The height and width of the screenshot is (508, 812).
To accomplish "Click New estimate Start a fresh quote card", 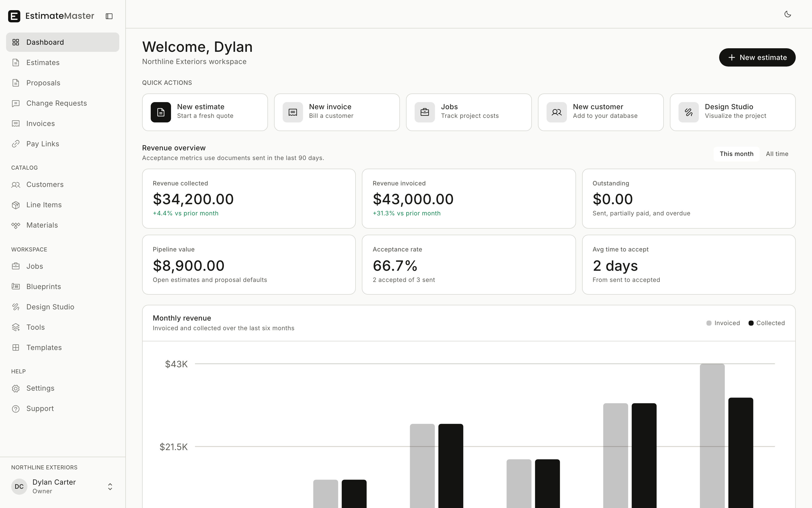I will [205, 112].
